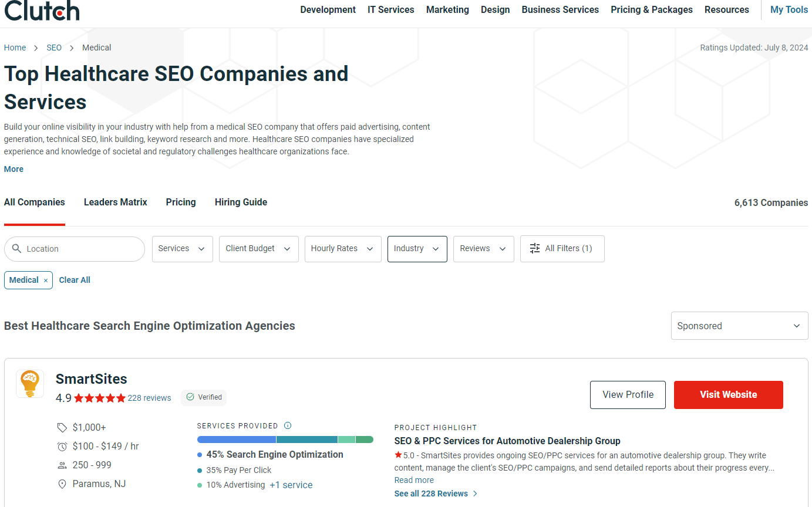Click the chevron after See all 228 Reviews
This screenshot has height=507, width=812.
click(x=476, y=494)
